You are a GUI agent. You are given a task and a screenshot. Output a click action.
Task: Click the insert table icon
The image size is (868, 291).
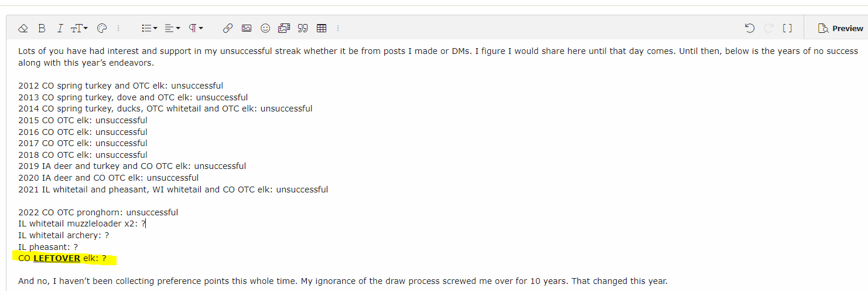322,28
